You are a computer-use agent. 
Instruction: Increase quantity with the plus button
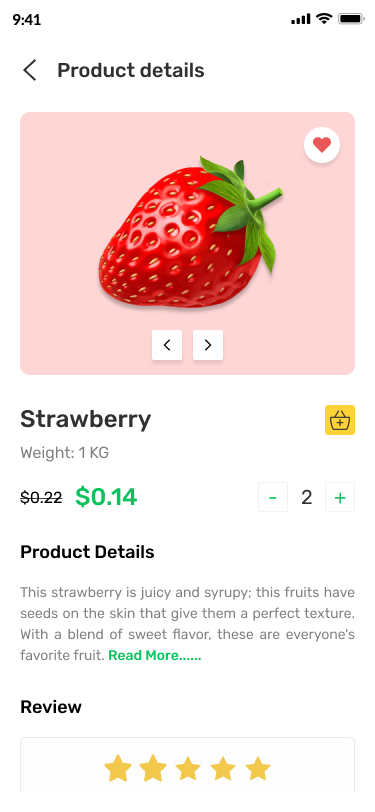[340, 497]
